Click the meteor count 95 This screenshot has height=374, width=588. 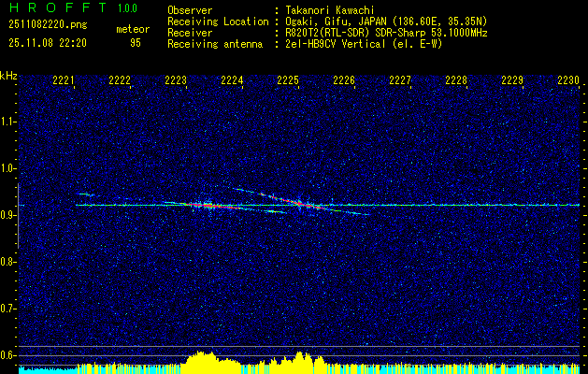click(x=136, y=43)
